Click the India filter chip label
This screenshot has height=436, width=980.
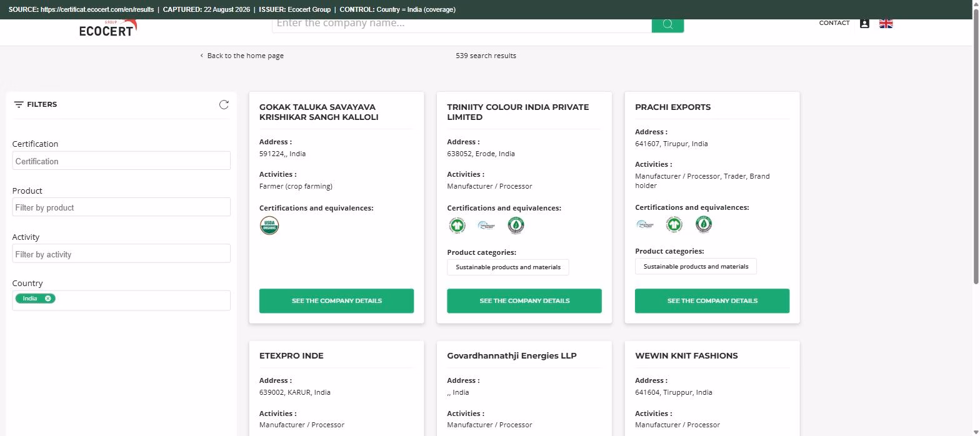pos(30,299)
